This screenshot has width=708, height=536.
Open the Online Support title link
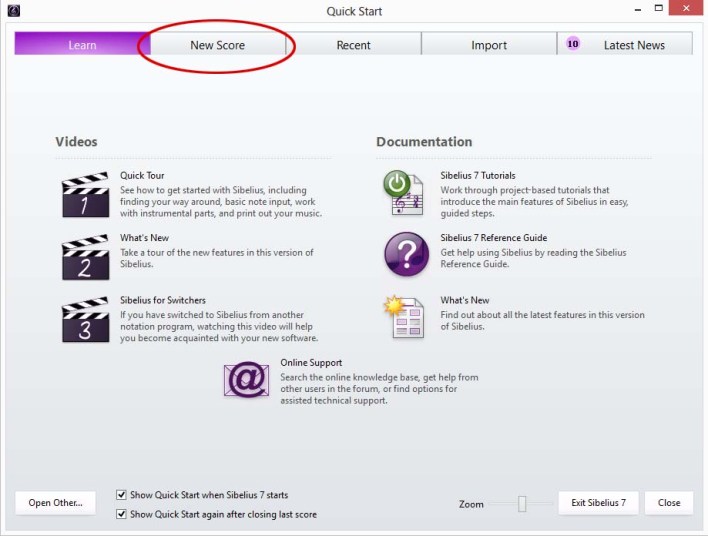tap(311, 363)
